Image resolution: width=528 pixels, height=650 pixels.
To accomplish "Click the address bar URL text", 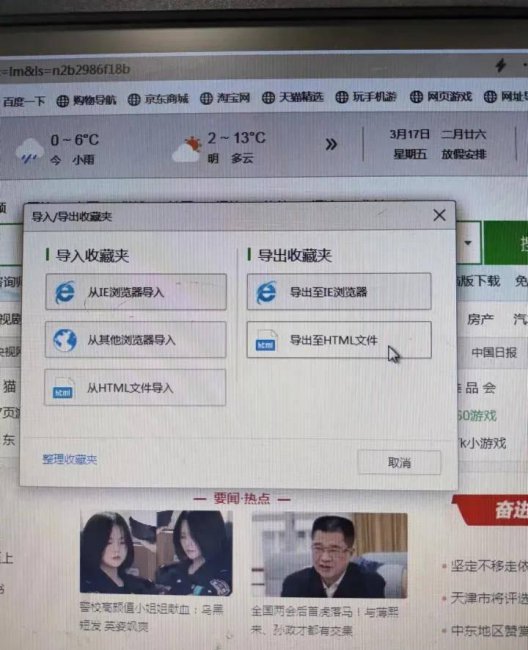I will coord(65,70).
